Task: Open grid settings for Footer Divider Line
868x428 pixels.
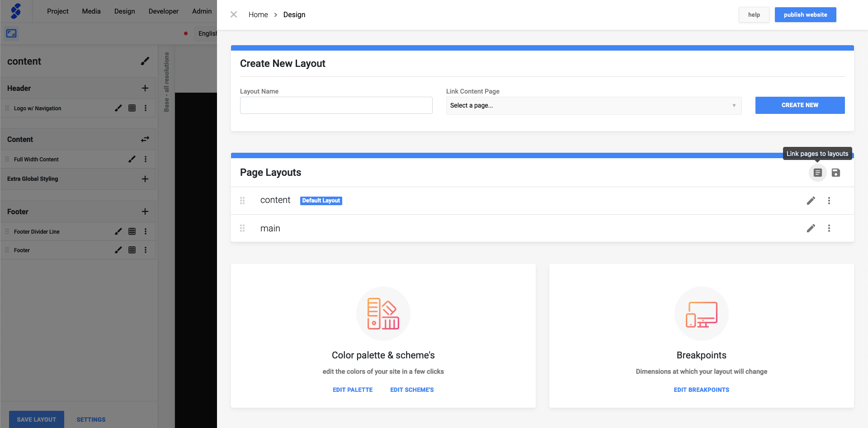Action: tap(132, 231)
